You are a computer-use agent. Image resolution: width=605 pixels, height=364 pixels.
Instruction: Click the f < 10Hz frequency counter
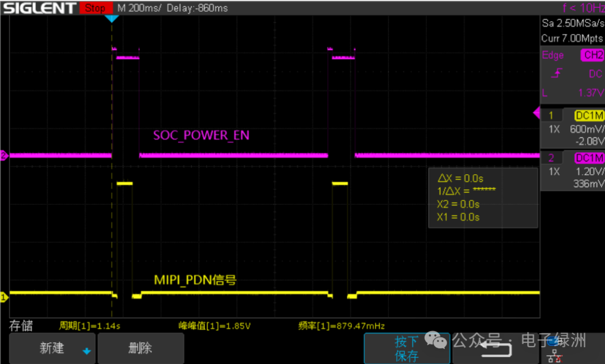click(x=583, y=8)
